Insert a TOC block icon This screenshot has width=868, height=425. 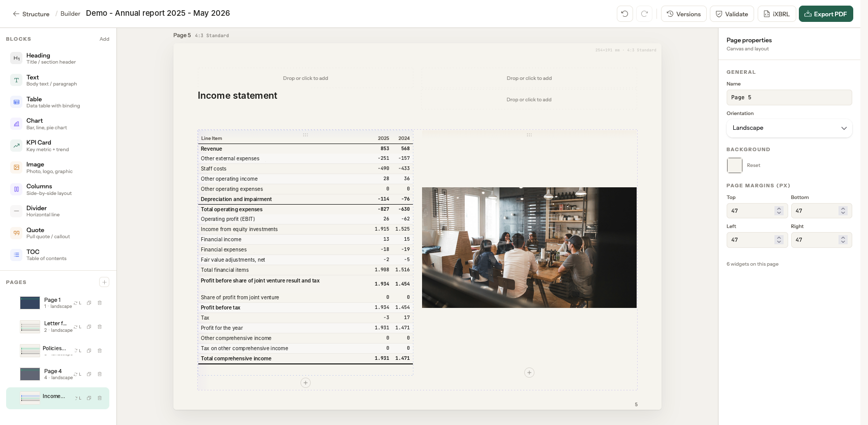(x=16, y=255)
